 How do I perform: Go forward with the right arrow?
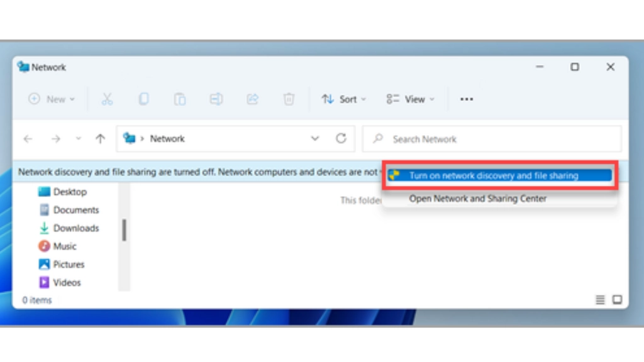(x=56, y=139)
